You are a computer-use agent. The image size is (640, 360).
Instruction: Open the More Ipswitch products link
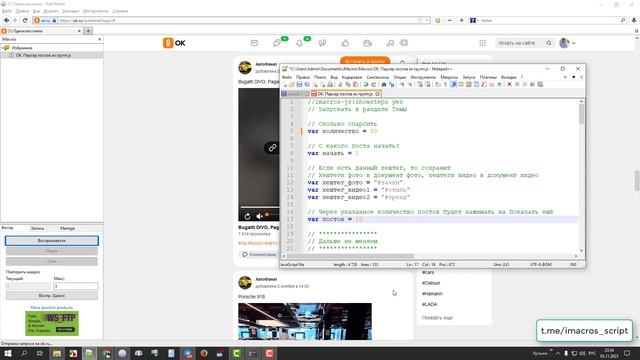pos(52,307)
